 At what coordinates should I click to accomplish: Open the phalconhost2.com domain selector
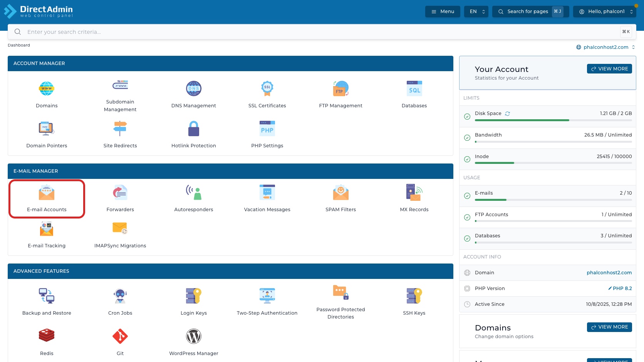[605, 47]
